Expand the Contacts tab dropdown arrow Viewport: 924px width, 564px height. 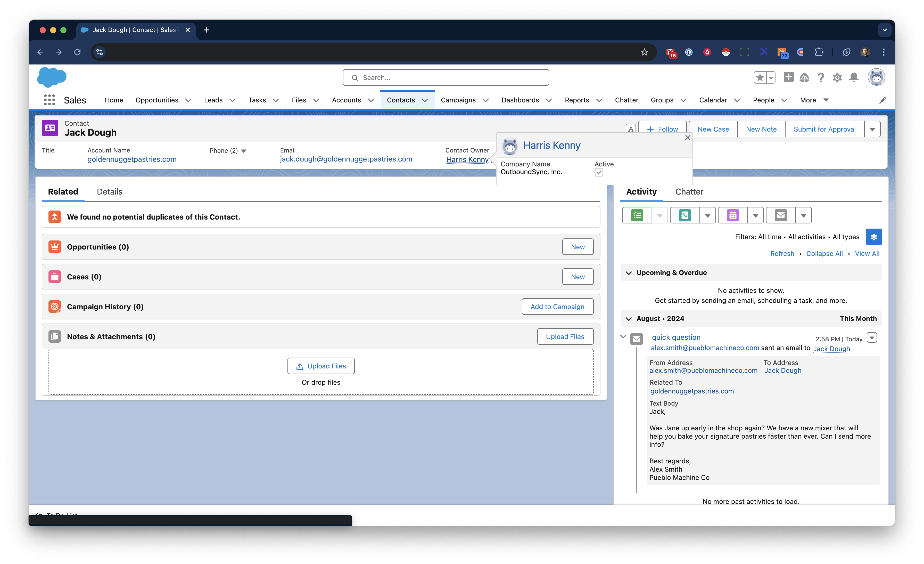pyautogui.click(x=425, y=100)
